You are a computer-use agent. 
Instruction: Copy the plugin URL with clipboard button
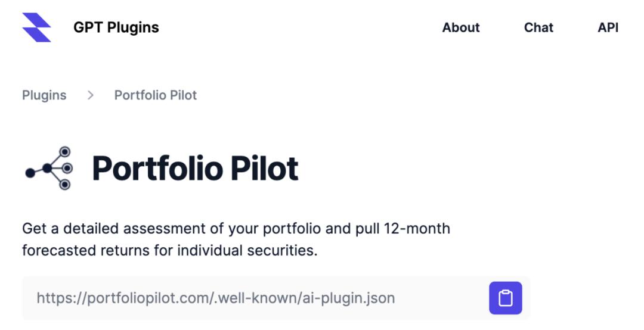pyautogui.click(x=505, y=298)
